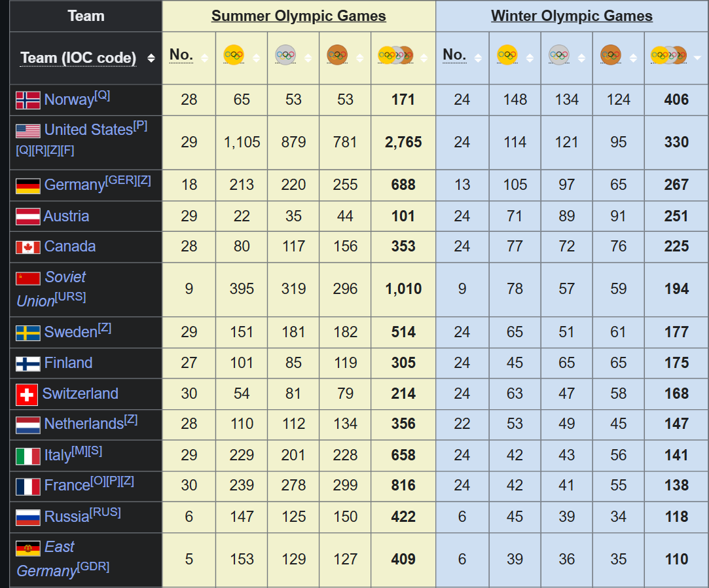Open the Finland team link
Viewport: 709px width, 588px height.
(68, 363)
